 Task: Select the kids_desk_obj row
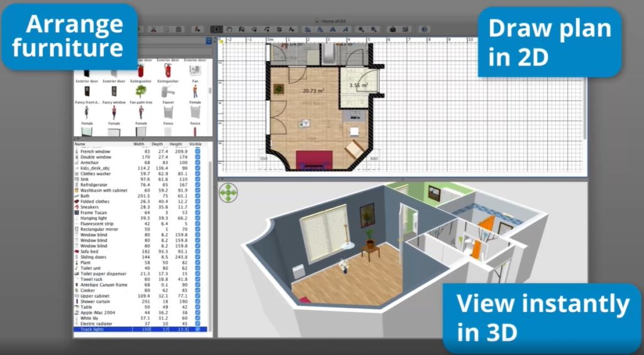click(x=140, y=168)
